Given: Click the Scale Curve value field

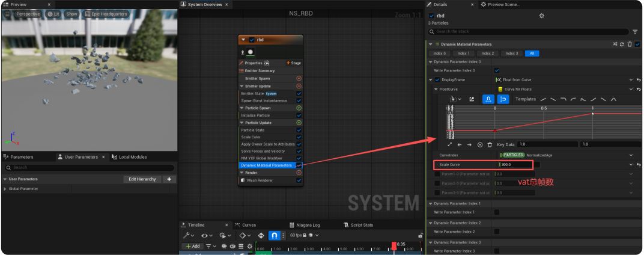Looking at the screenshot, I should [x=515, y=164].
